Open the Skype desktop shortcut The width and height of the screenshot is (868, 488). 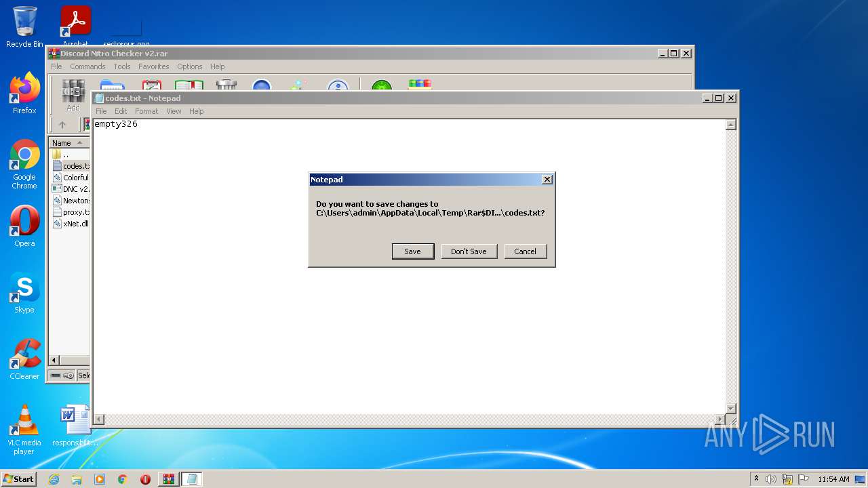tap(24, 293)
